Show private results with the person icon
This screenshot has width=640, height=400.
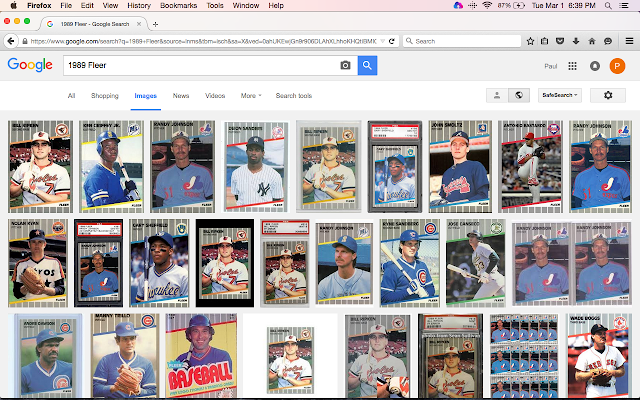coord(497,95)
